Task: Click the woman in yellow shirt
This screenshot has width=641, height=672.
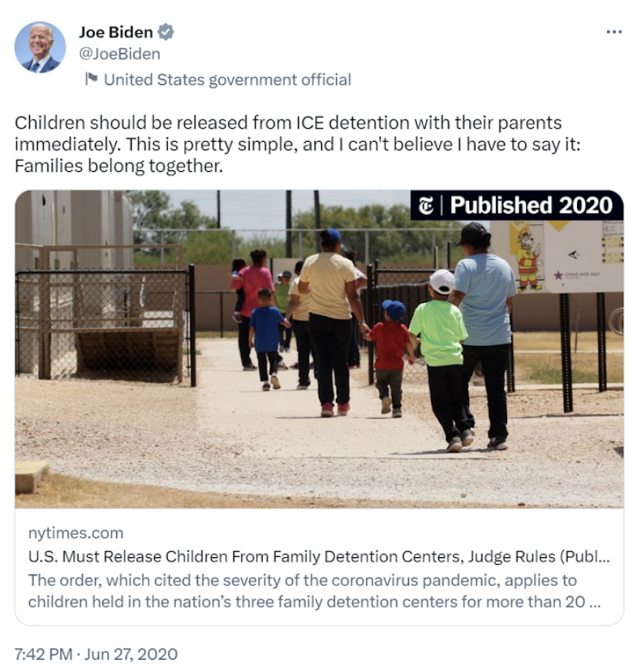Action: (331, 322)
